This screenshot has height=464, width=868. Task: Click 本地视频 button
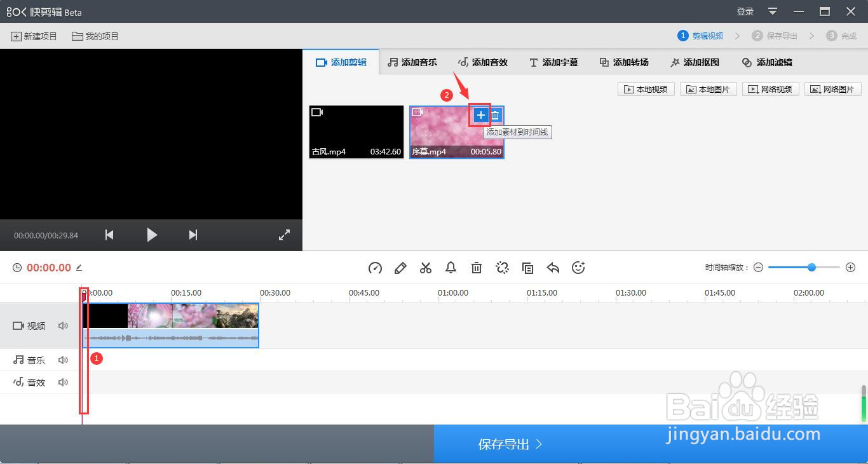point(646,90)
